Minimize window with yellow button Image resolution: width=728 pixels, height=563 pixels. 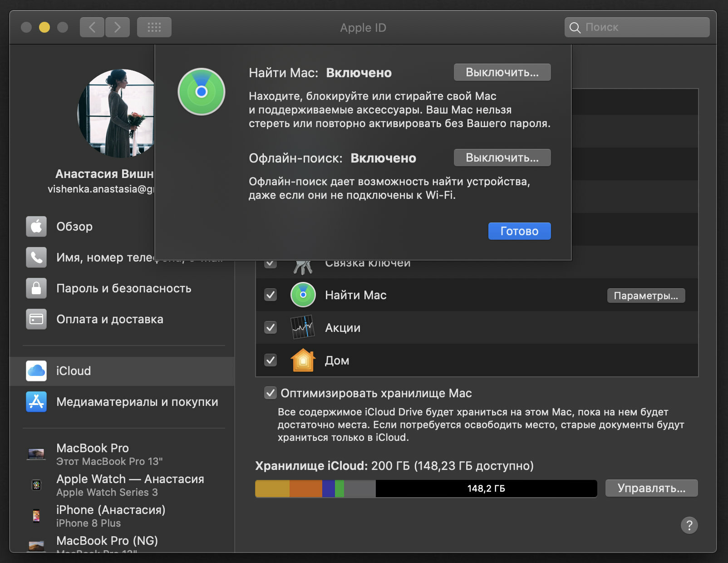(x=44, y=27)
